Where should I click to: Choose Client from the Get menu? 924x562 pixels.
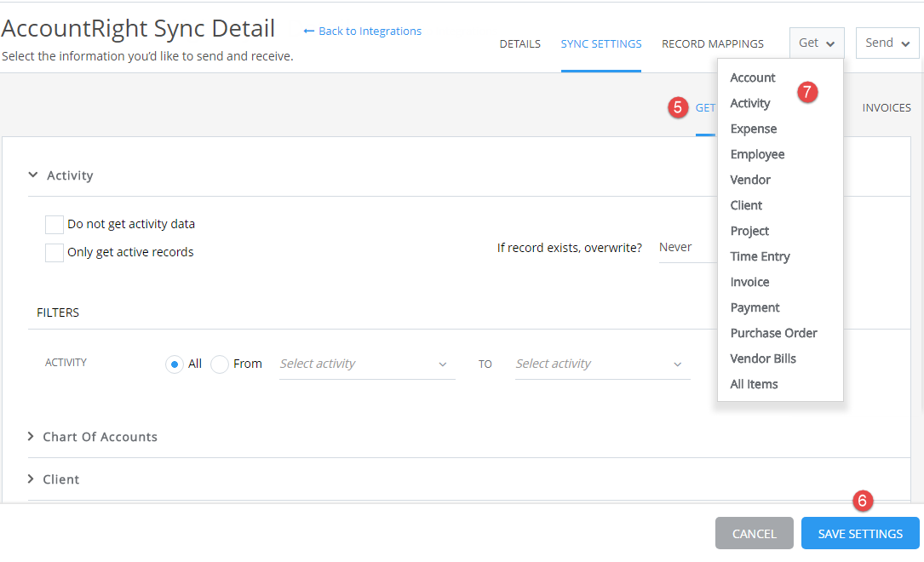point(746,205)
